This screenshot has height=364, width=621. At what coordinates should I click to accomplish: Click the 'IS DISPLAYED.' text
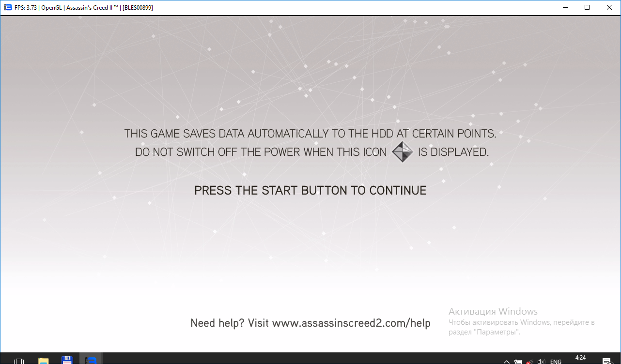point(453,152)
